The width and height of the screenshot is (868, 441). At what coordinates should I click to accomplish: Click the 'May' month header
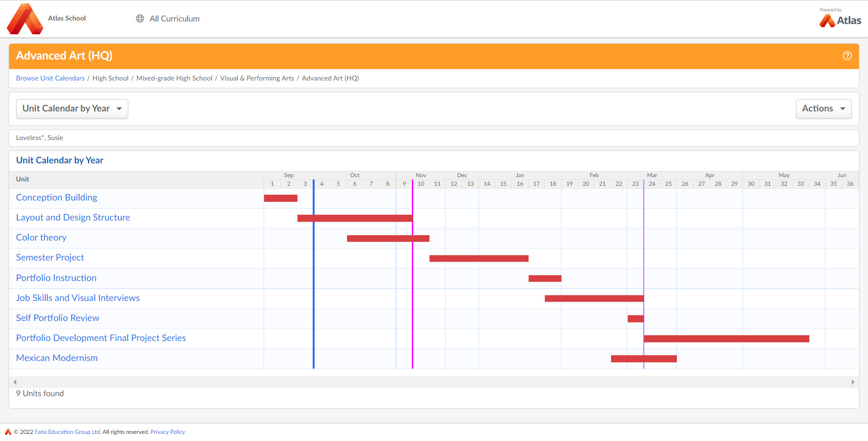pyautogui.click(x=784, y=175)
